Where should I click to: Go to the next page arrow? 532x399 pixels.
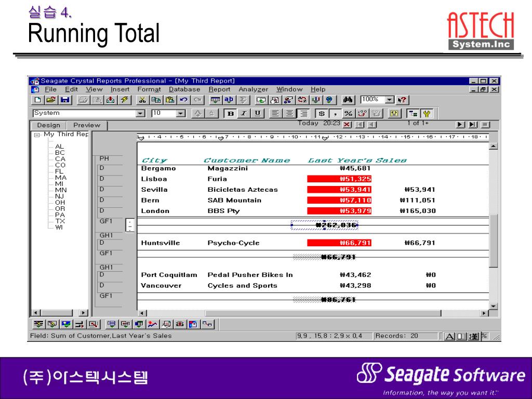[460, 125]
